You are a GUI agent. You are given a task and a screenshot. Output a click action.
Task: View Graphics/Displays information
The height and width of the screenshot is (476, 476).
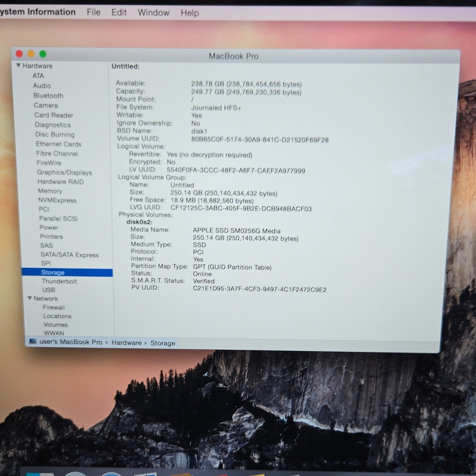(65, 173)
